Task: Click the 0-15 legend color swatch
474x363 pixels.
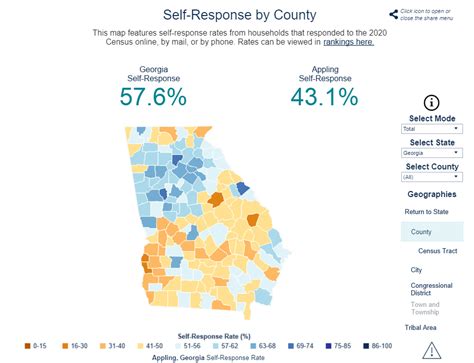Action: 27,346
